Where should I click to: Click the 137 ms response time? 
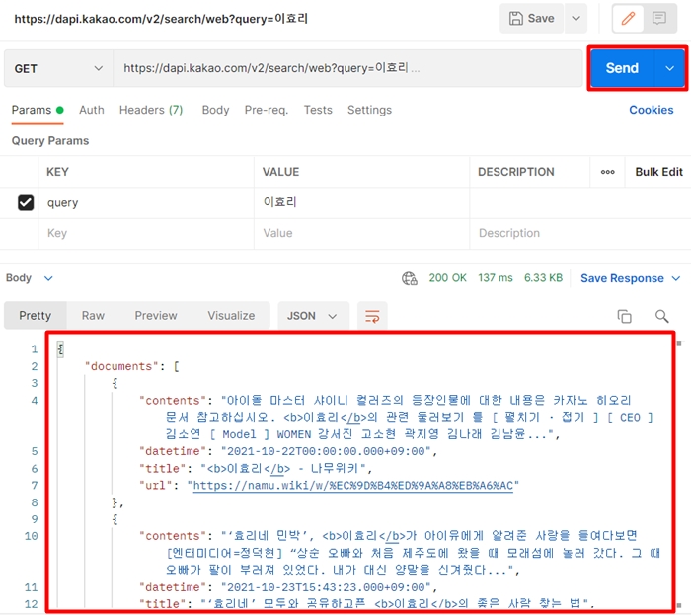(x=496, y=278)
